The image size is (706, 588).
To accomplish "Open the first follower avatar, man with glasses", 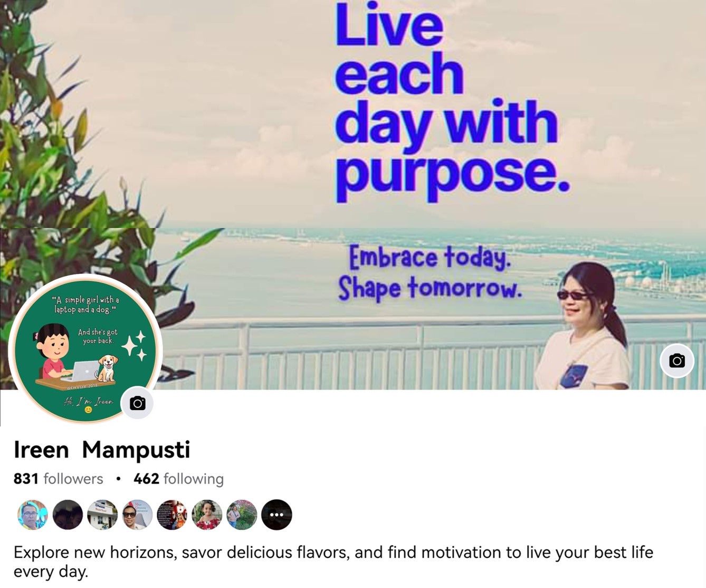I will (x=33, y=515).
